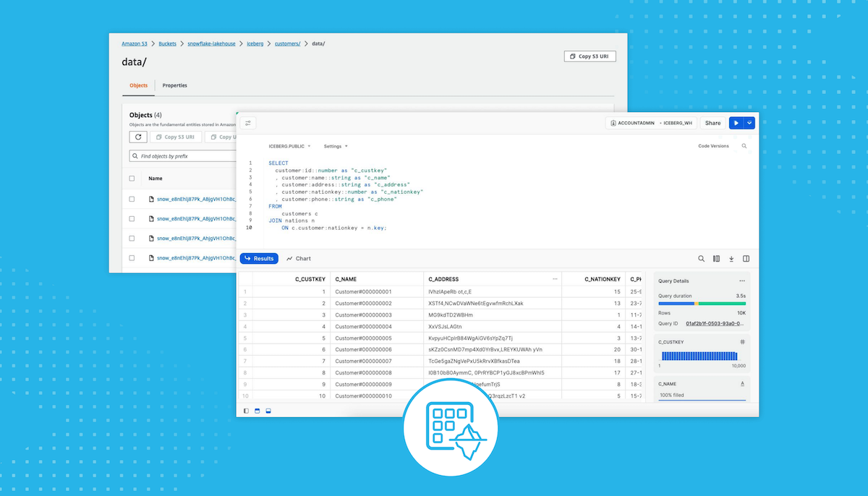This screenshot has width=868, height=496.
Task: Check the first snow_e8nEhIj87Pk object
Action: coord(132,199)
